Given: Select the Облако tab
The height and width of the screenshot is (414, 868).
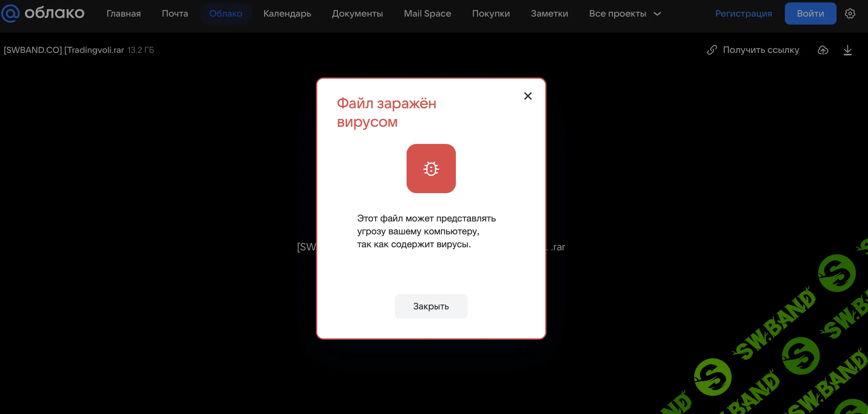Looking at the screenshot, I should [x=226, y=14].
